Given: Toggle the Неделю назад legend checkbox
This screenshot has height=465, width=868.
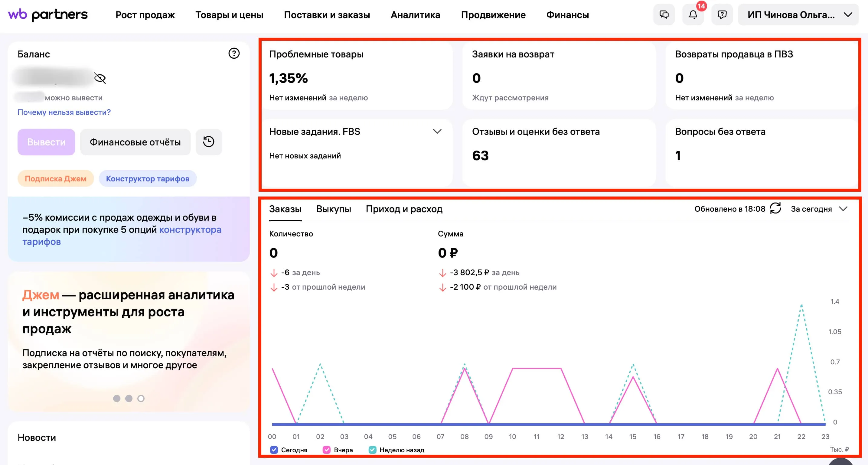Looking at the screenshot, I should 372,450.
